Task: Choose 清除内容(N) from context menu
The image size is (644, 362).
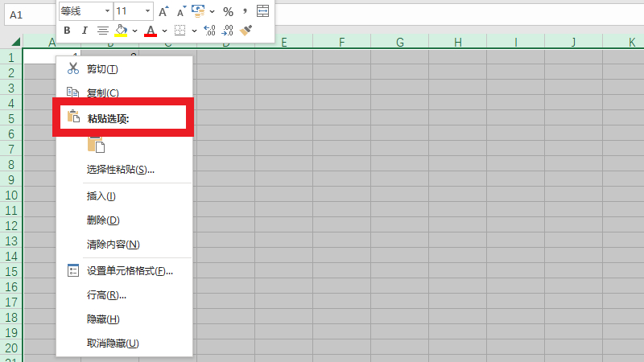Action: 124,245
